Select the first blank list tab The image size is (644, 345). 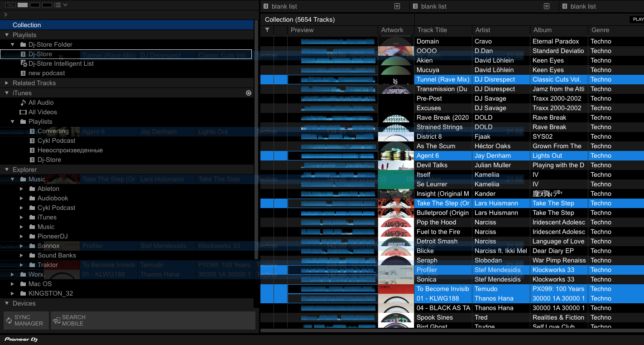point(284,6)
